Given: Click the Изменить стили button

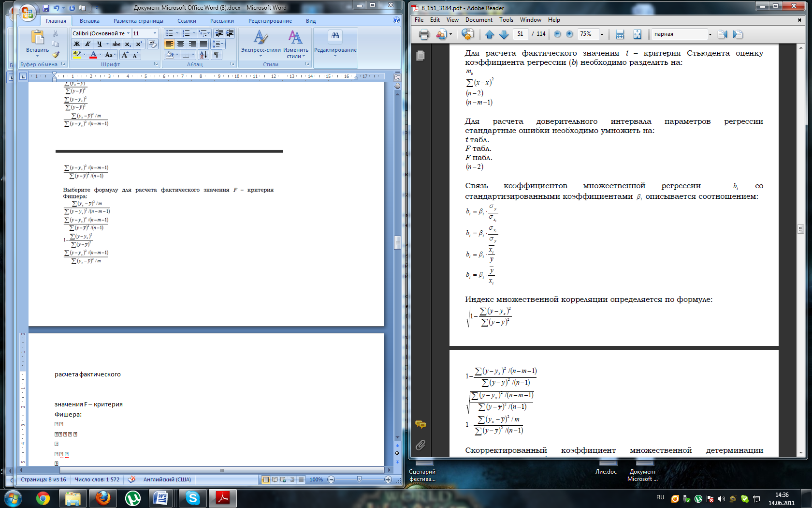Looking at the screenshot, I should pyautogui.click(x=296, y=44).
